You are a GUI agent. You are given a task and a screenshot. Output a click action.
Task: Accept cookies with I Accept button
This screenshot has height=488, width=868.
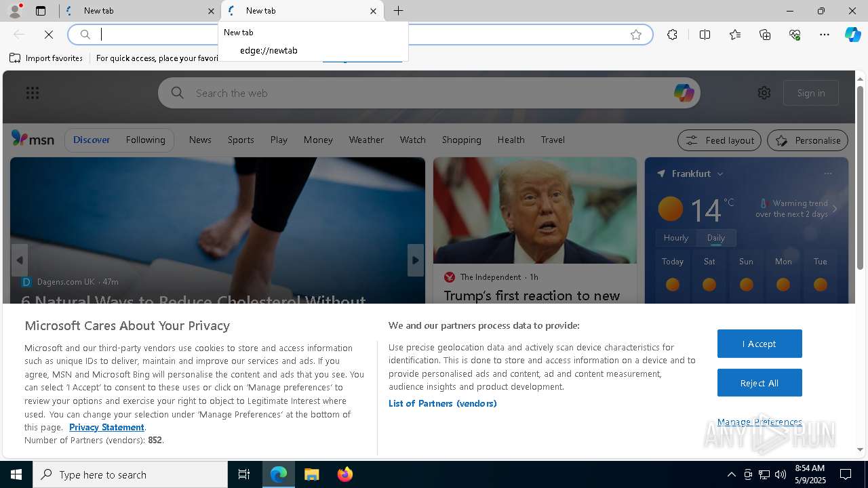coord(759,344)
